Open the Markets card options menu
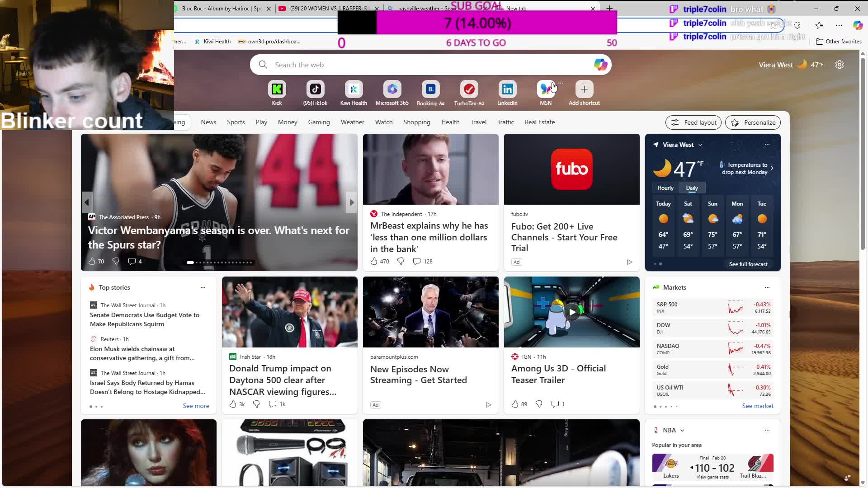 tap(767, 287)
